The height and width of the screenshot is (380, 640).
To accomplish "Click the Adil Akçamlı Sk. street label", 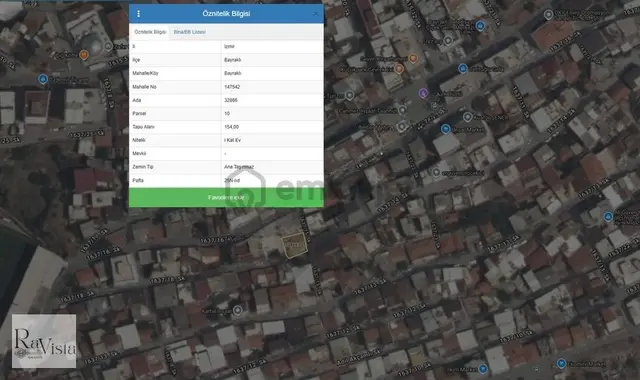I will coord(359,357).
